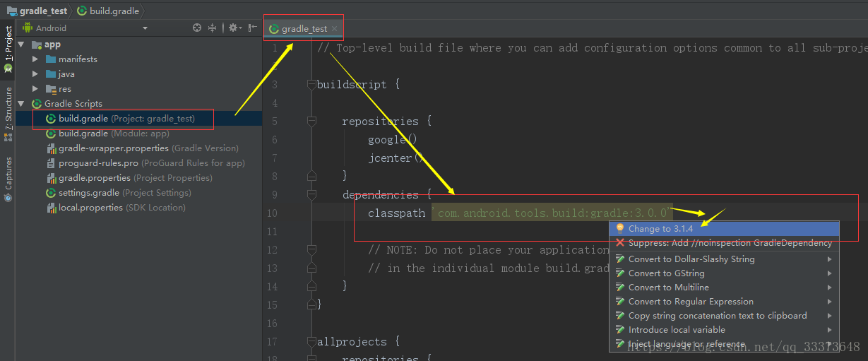Click the res resource folder icon

50,89
